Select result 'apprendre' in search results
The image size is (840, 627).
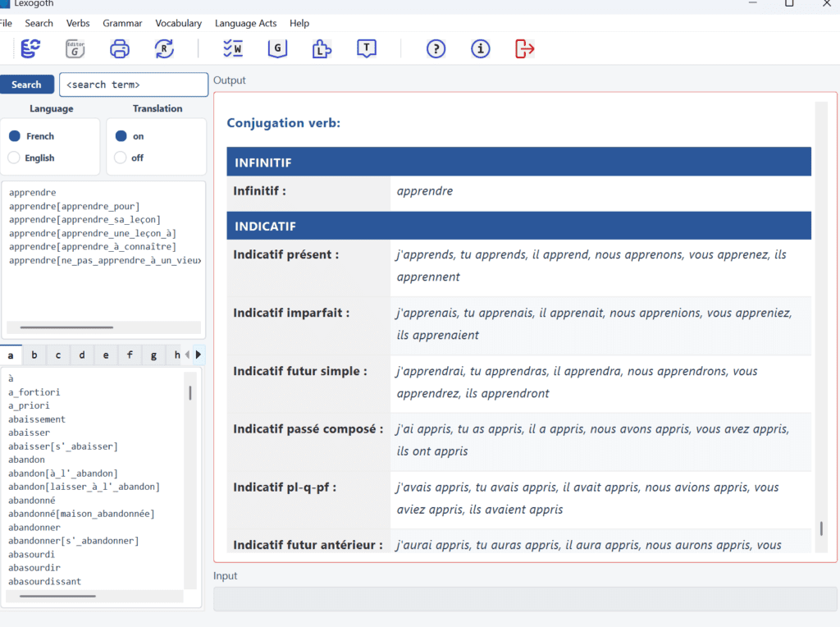click(33, 192)
